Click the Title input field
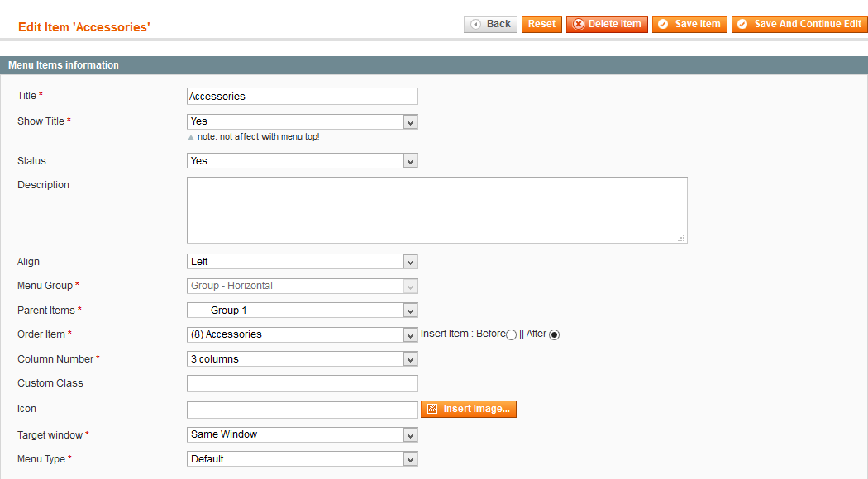Screen dimensions: 868x479 coord(303,97)
